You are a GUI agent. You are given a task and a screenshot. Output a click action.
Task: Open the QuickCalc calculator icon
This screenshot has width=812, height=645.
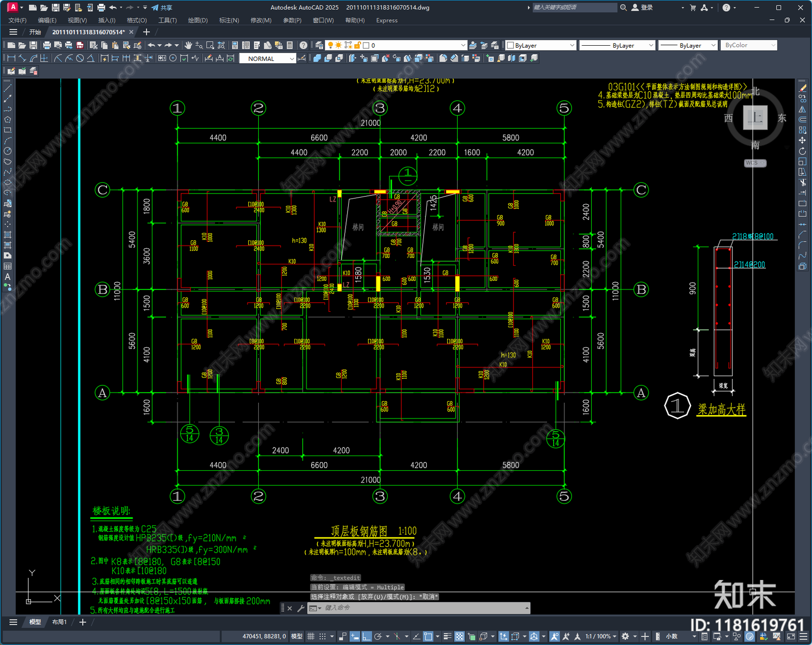[x=290, y=45]
